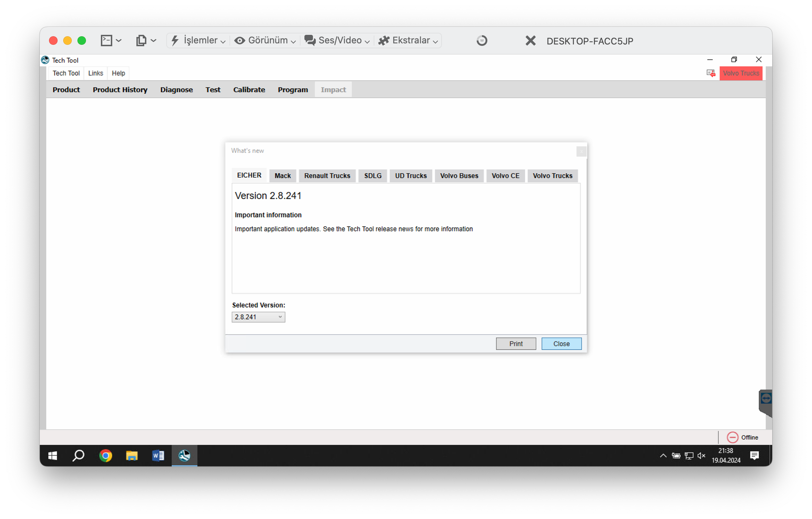Image resolution: width=812 pixels, height=519 pixels.
Task: Click the muted speaker icon in system tray
Action: [x=701, y=455]
